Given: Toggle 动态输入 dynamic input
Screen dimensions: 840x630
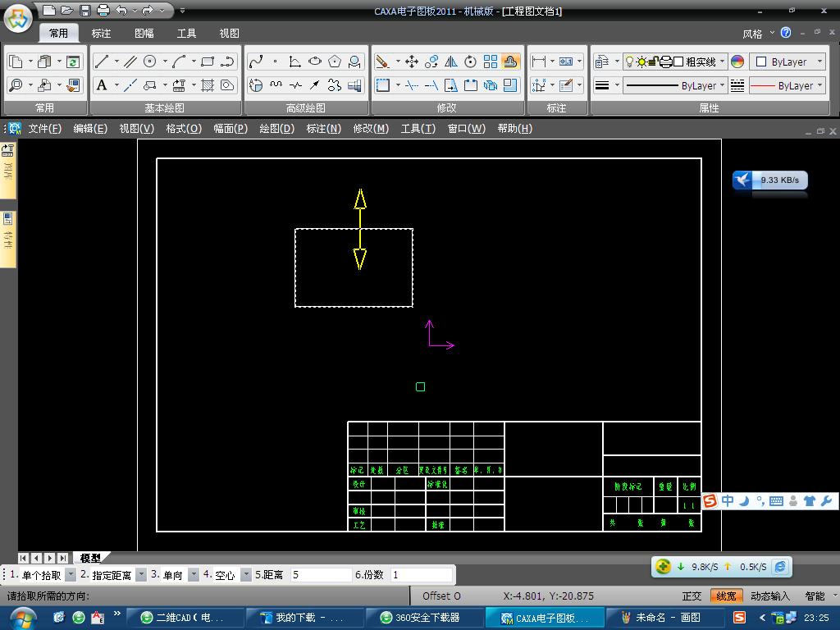Looking at the screenshot, I should click(770, 596).
